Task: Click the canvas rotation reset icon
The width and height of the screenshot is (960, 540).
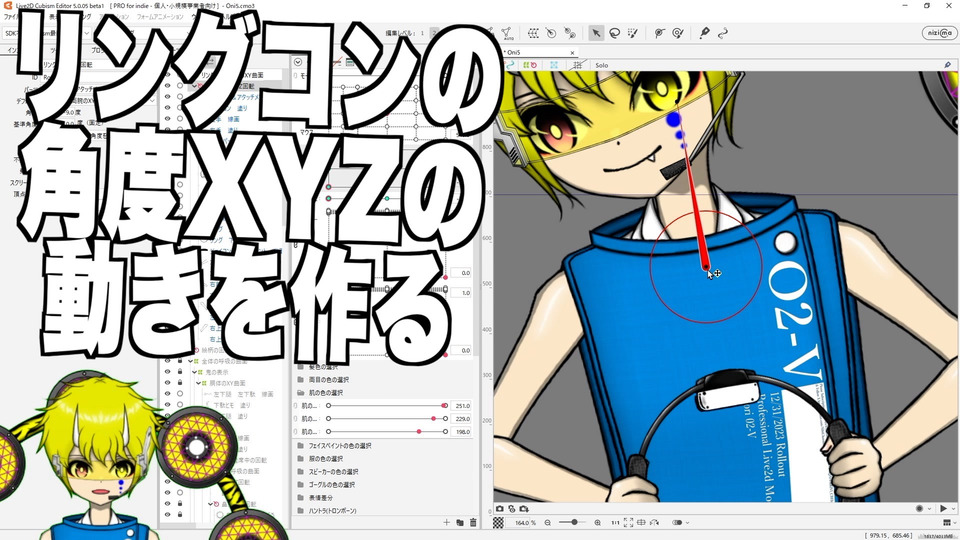Action: (655, 523)
